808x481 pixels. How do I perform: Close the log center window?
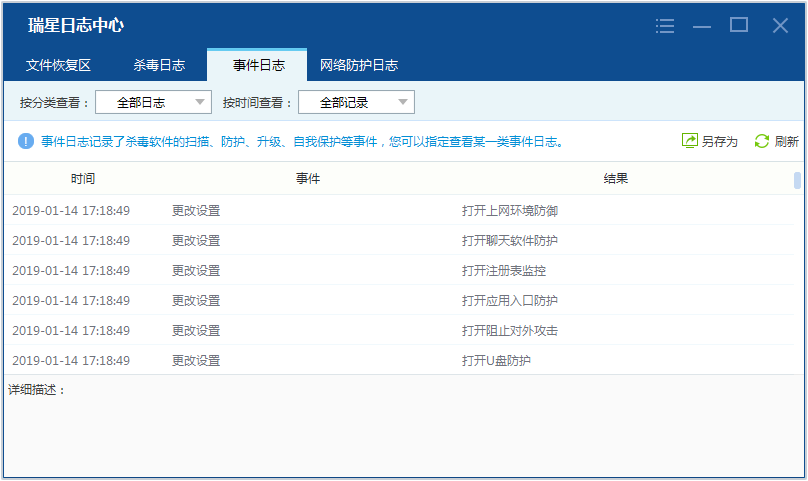coord(780,26)
